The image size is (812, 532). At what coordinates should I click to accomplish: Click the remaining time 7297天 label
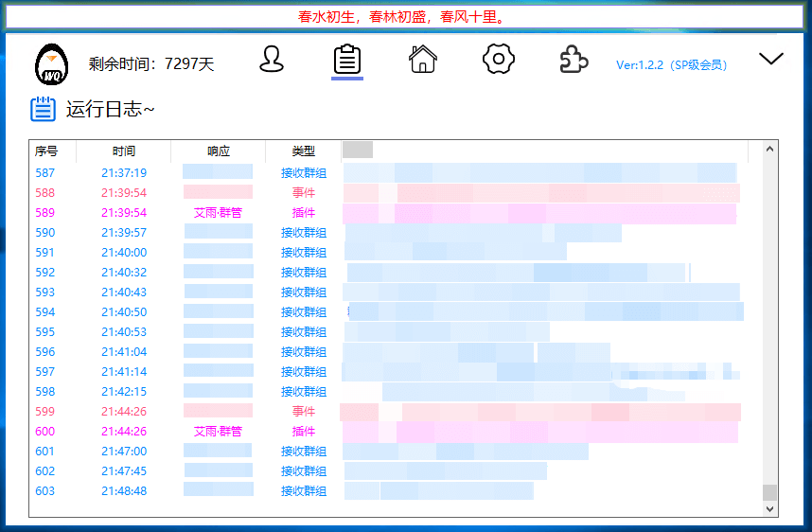coord(151,64)
